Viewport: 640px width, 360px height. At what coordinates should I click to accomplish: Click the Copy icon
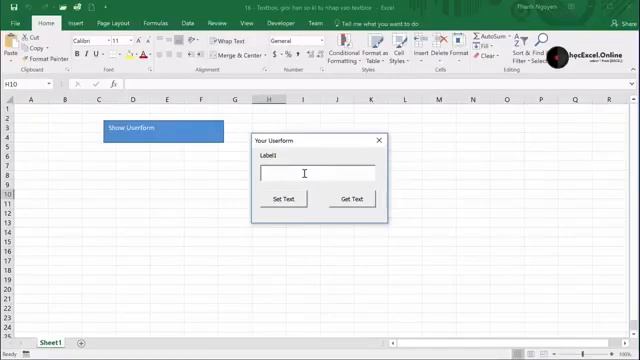(25, 48)
